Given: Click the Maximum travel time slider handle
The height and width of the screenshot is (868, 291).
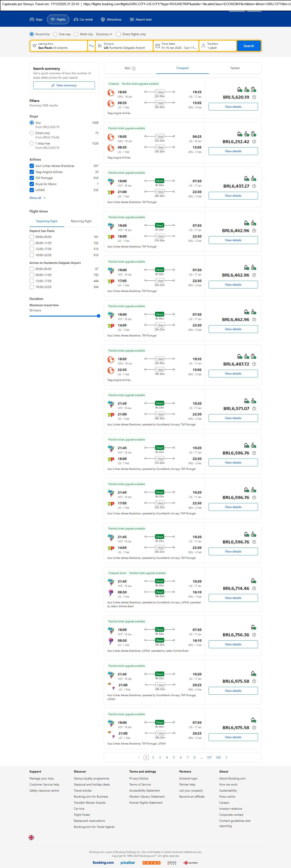Looking at the screenshot, I should tap(98, 316).
